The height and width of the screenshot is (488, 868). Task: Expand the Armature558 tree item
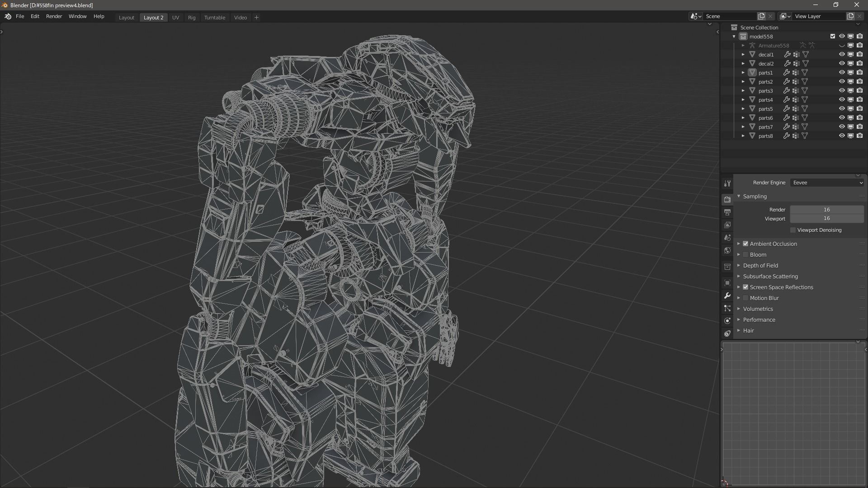pyautogui.click(x=743, y=46)
